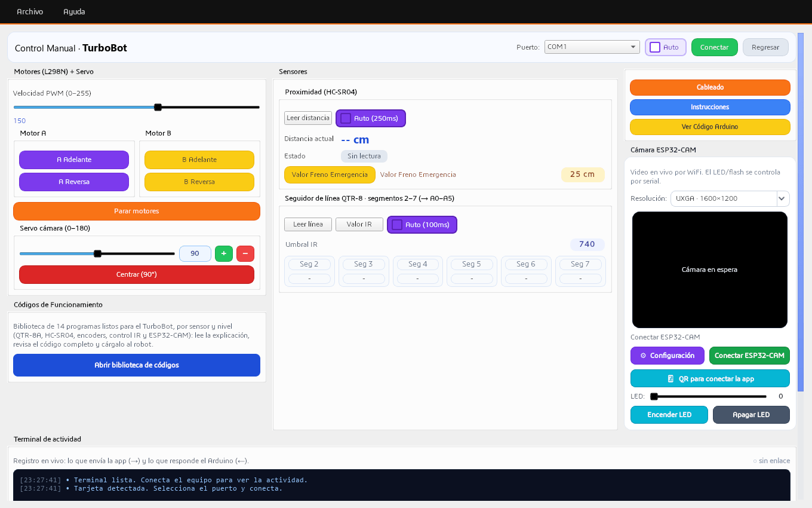Open the Archivo menu

coord(30,11)
